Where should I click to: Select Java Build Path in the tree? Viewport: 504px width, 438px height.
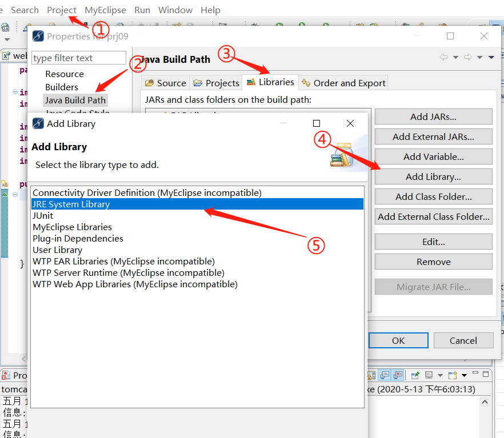75,100
